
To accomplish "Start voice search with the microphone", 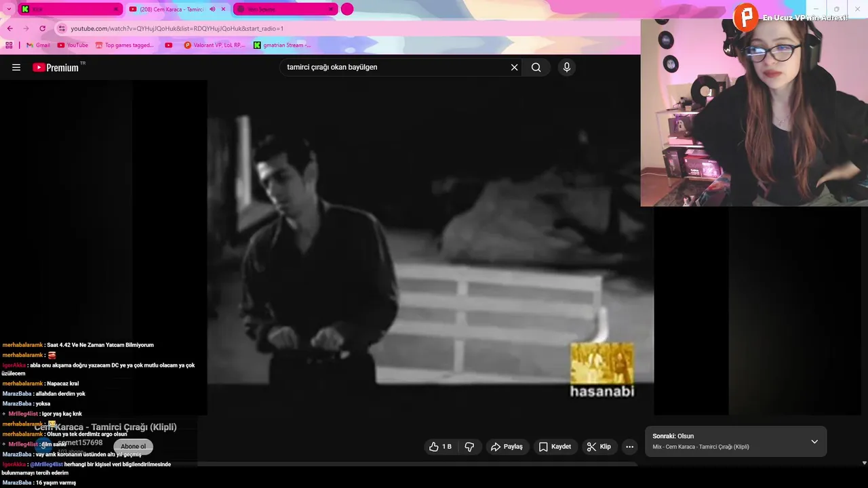I will (x=567, y=67).
